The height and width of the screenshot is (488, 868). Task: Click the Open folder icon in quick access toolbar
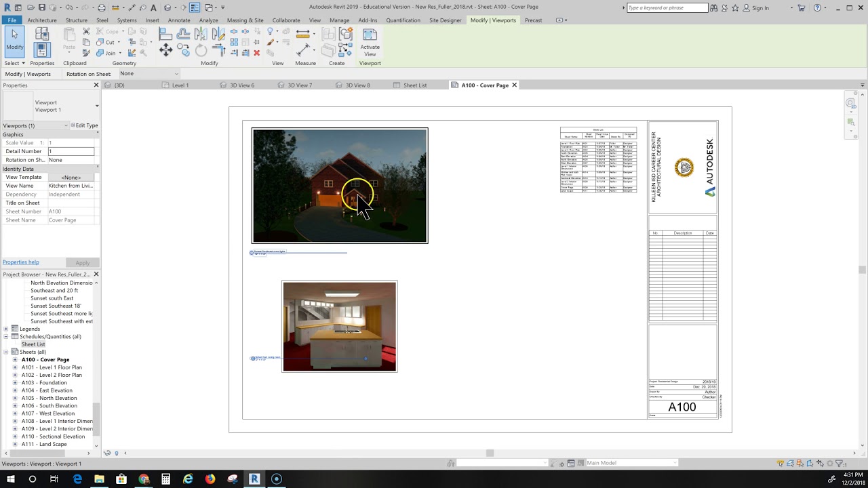[30, 7]
